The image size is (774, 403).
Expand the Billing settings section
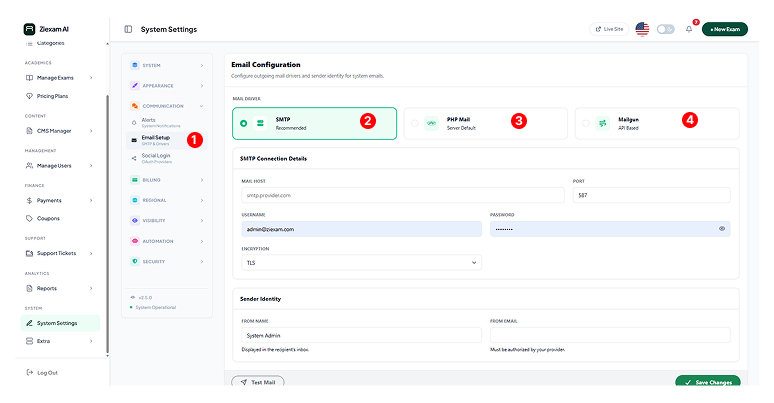pyautogui.click(x=167, y=180)
